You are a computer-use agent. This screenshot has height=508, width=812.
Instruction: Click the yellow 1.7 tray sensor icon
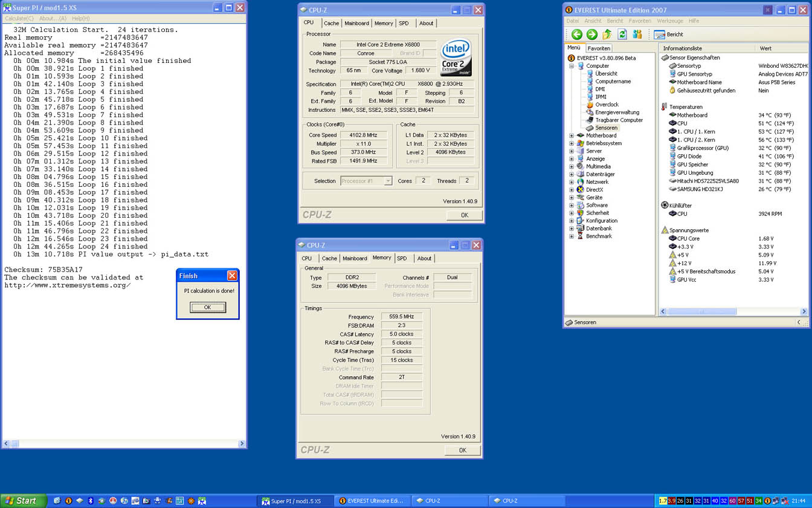[663, 501]
